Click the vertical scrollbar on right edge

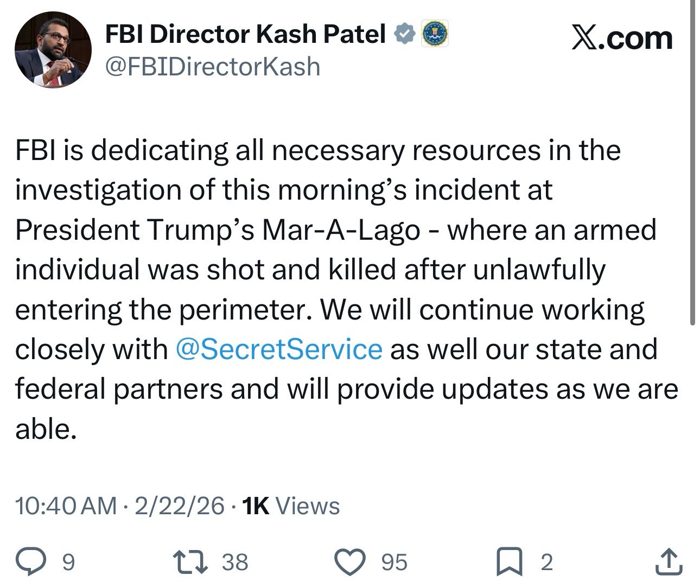(692, 163)
